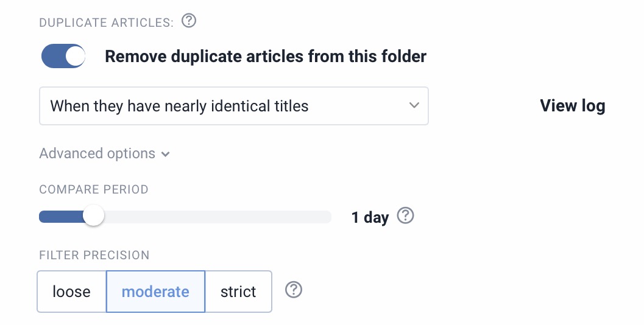The height and width of the screenshot is (325, 644).
Task: Click the help icon beside Duplicate Articles
Action: pyautogui.click(x=189, y=22)
